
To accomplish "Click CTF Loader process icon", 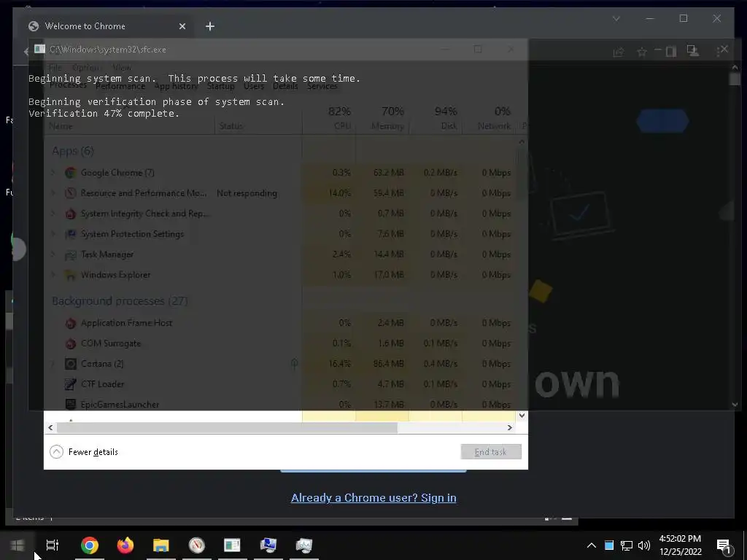I will 71,384.
